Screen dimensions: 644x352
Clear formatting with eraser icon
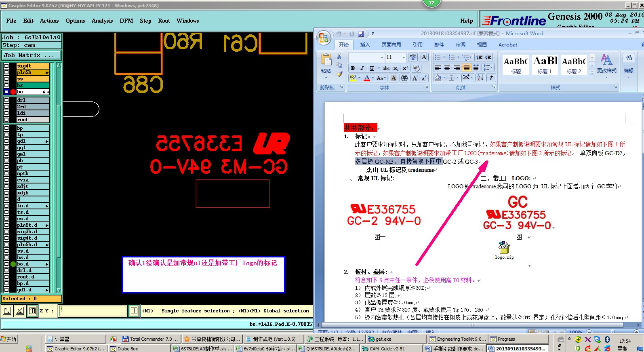coord(416,68)
